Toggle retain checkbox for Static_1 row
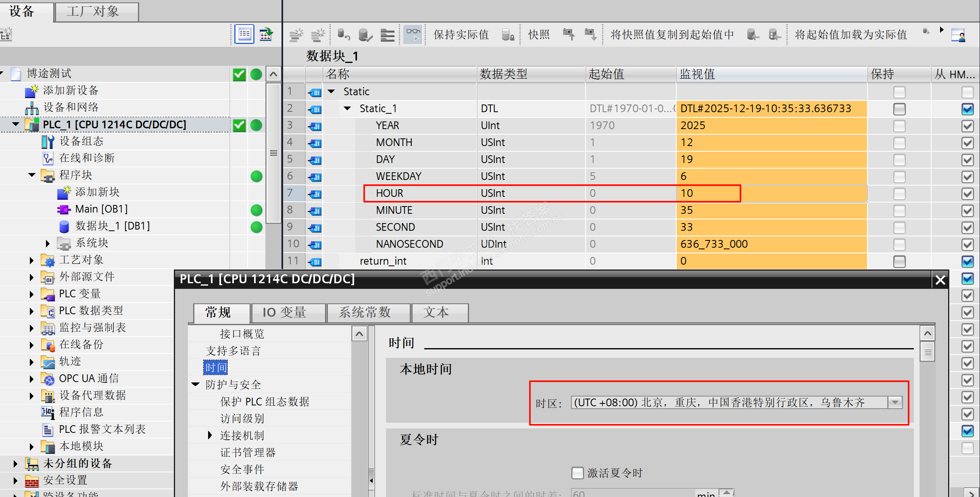This screenshot has width=980, height=497. (x=899, y=109)
